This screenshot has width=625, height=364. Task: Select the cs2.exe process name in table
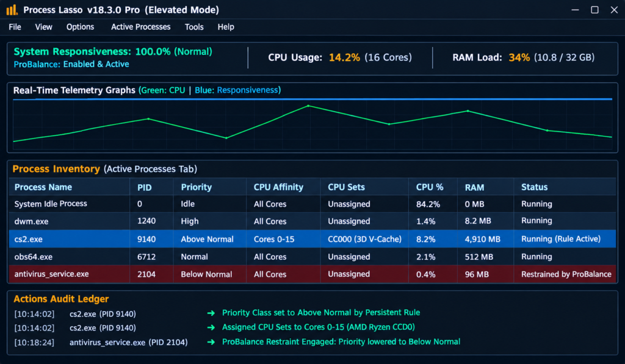point(28,239)
